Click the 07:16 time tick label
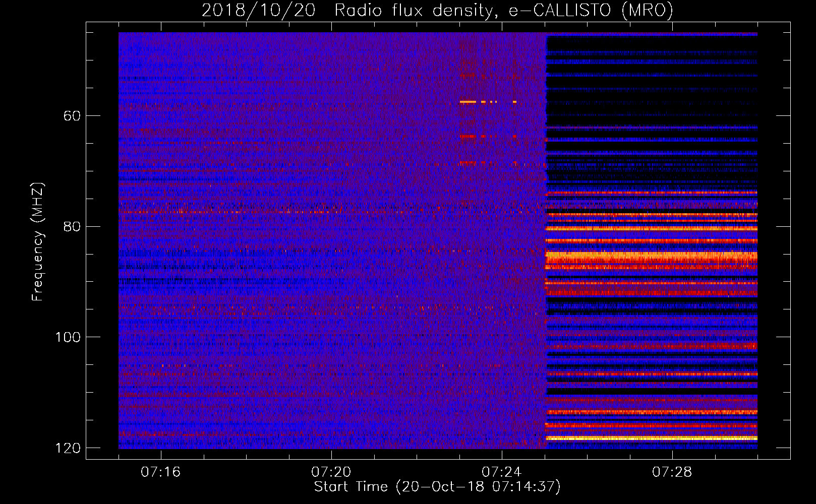This screenshot has width=816, height=504. 161,472
